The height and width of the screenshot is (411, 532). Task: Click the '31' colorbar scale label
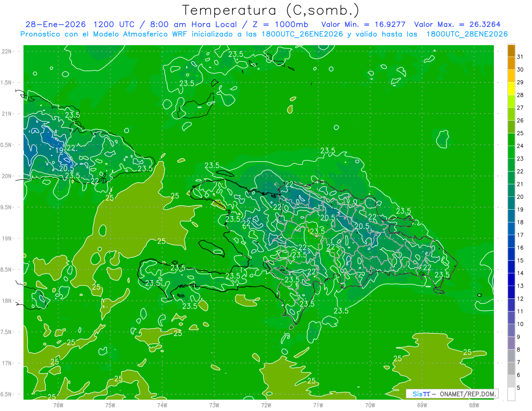pos(520,57)
